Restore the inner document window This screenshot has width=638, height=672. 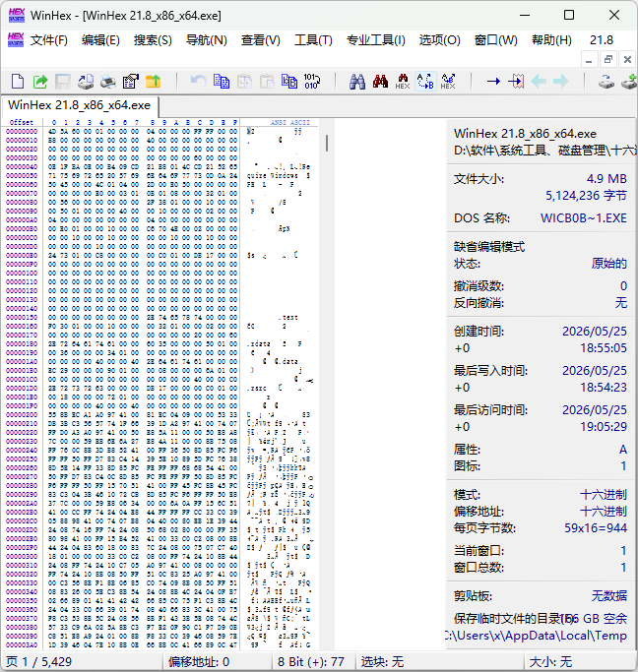coord(608,60)
